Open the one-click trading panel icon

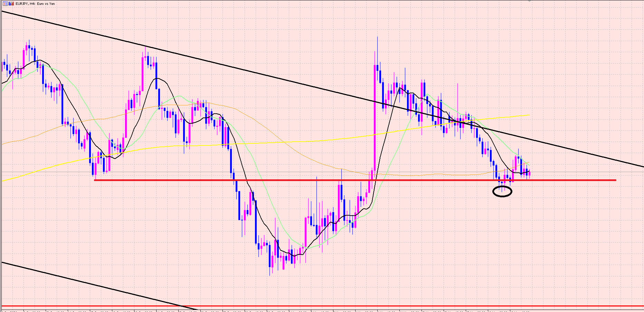(11, 4)
